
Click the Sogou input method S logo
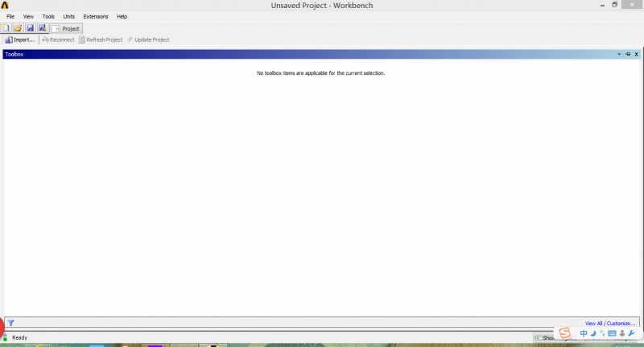[565, 333]
